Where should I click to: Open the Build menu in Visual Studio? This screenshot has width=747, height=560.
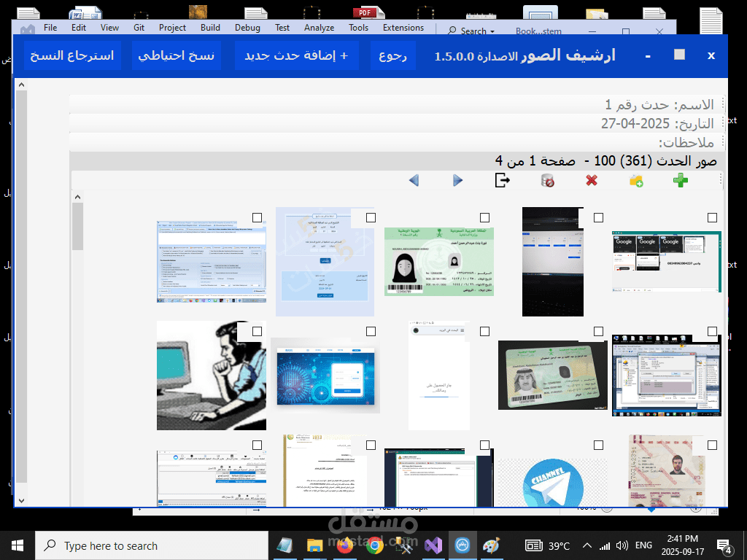pos(210,28)
